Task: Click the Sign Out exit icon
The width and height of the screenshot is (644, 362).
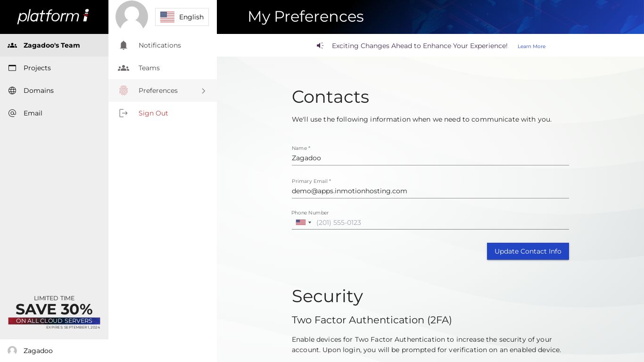Action: 124,113
